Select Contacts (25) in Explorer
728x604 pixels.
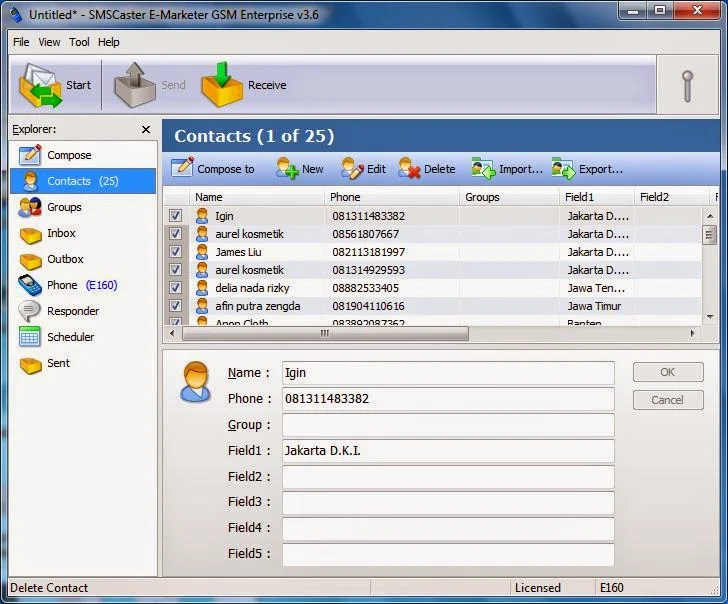click(x=83, y=181)
